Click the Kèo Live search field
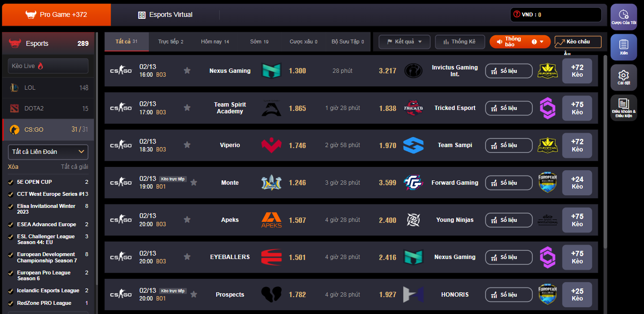Screen dimensions: 644x314 (48, 66)
